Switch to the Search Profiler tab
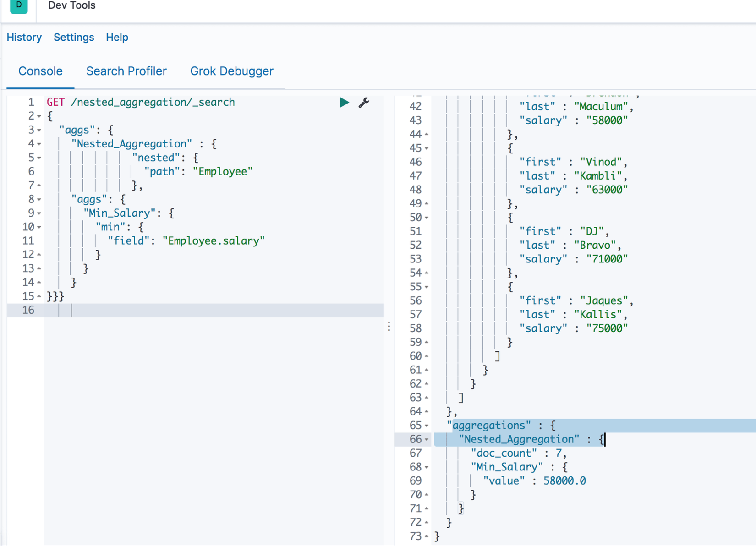The width and height of the screenshot is (756, 546). (126, 71)
